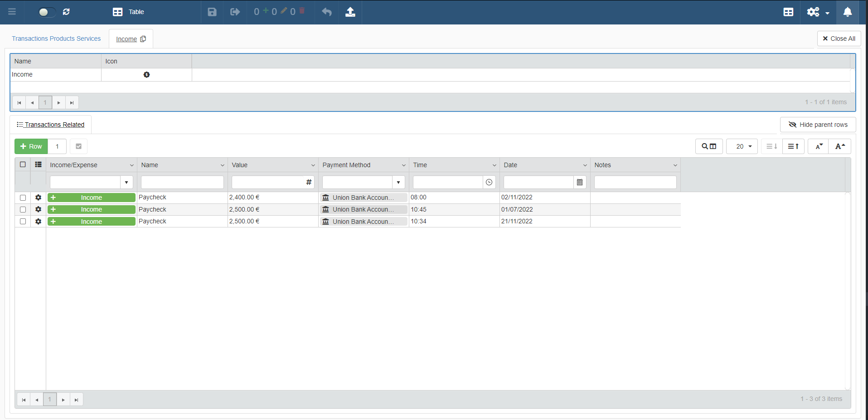Screen dimensions: 868x420
Task: Click the upload icon in toolbar
Action: pyautogui.click(x=350, y=12)
